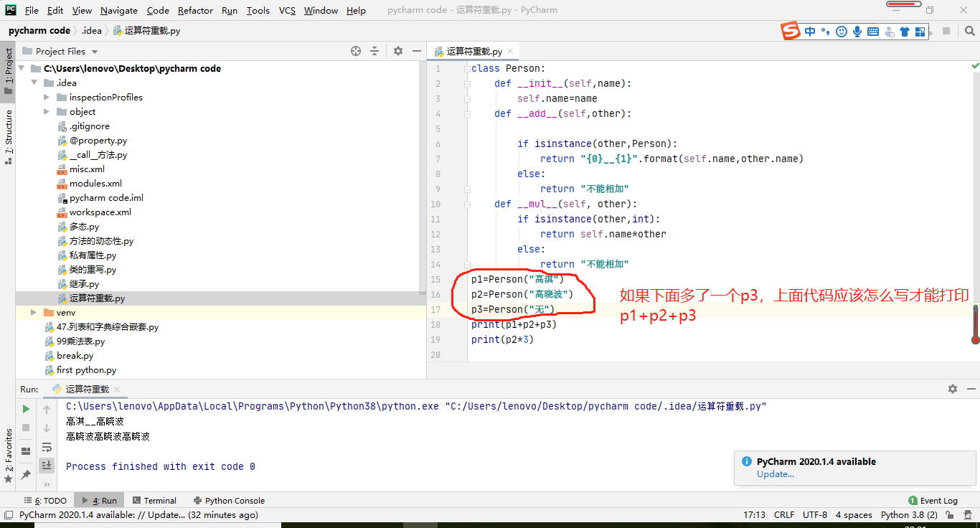Click the Sogou voice input microphone
Screen dimensions: 980x528
(857, 31)
